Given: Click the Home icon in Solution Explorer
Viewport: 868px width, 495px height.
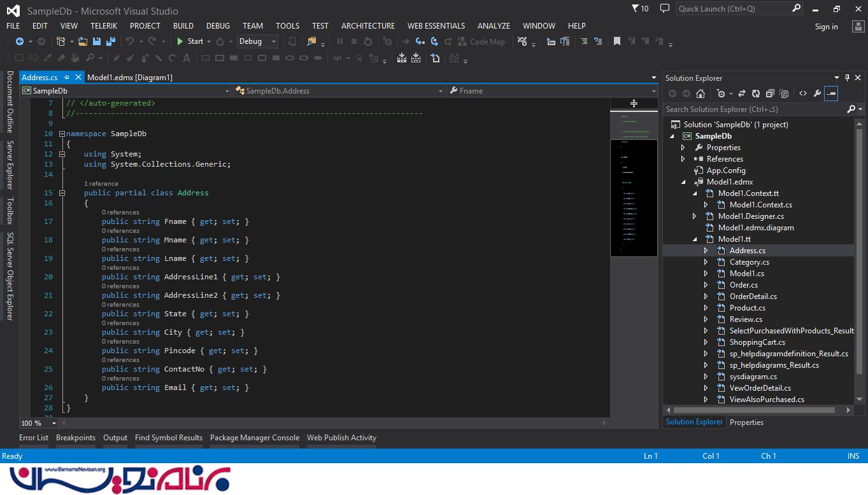Looking at the screenshot, I should (701, 94).
